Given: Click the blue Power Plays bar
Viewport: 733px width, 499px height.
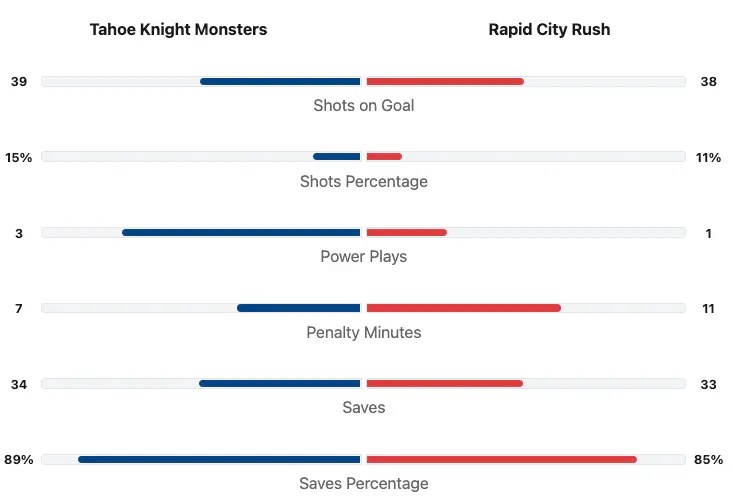Looking at the screenshot, I should click(241, 232).
